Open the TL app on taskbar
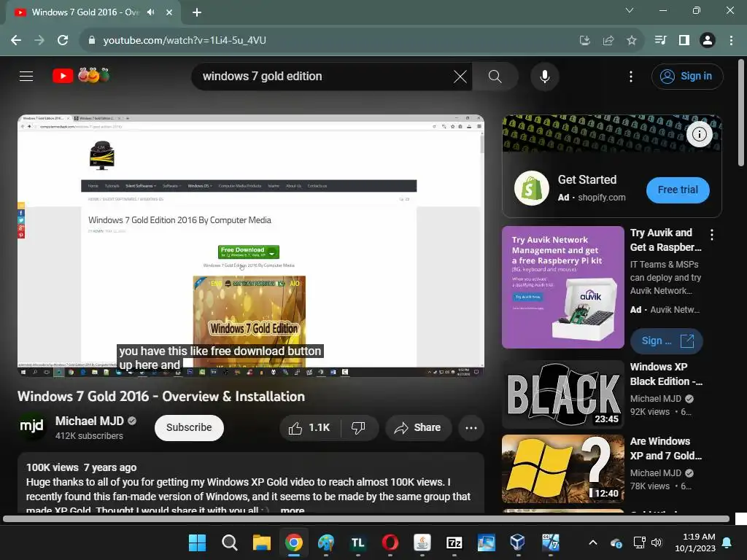Viewport: 747px width, 560px height. pos(357,542)
